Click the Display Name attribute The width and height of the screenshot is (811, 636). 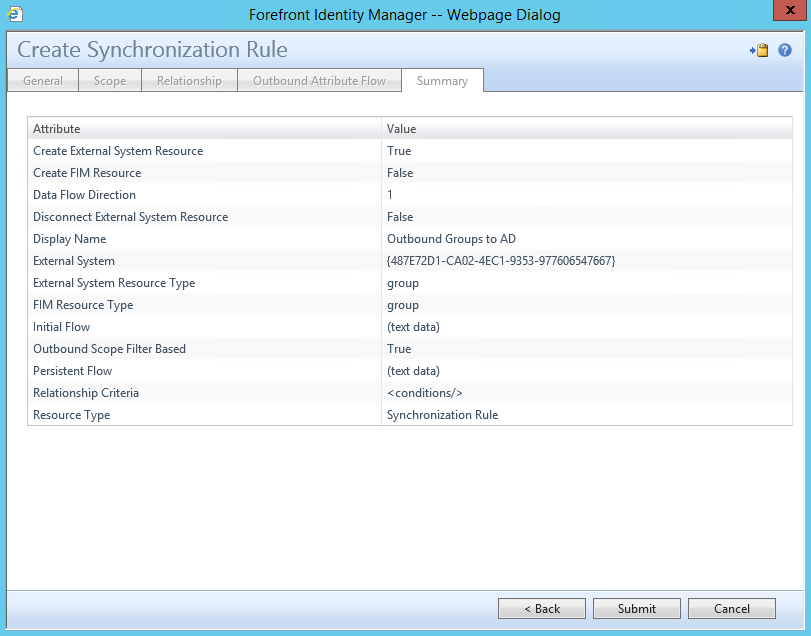69,239
